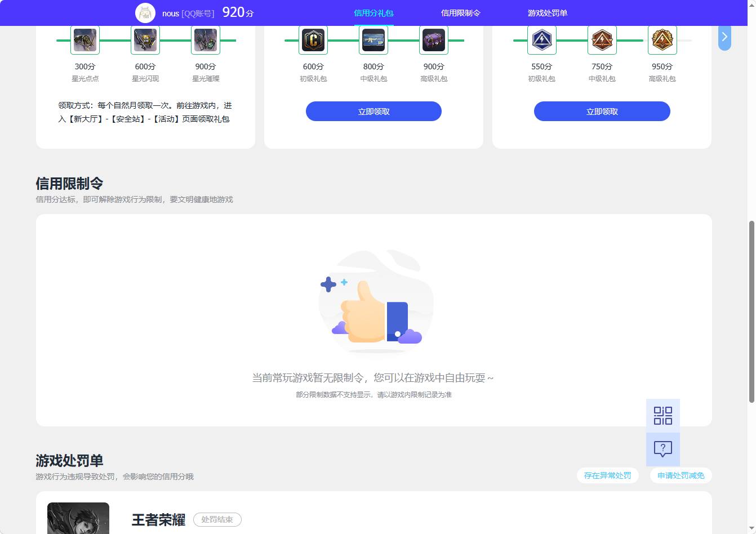Switch to 游戏处罚单 tab
Screen dimensions: 756x534
tap(548, 13)
